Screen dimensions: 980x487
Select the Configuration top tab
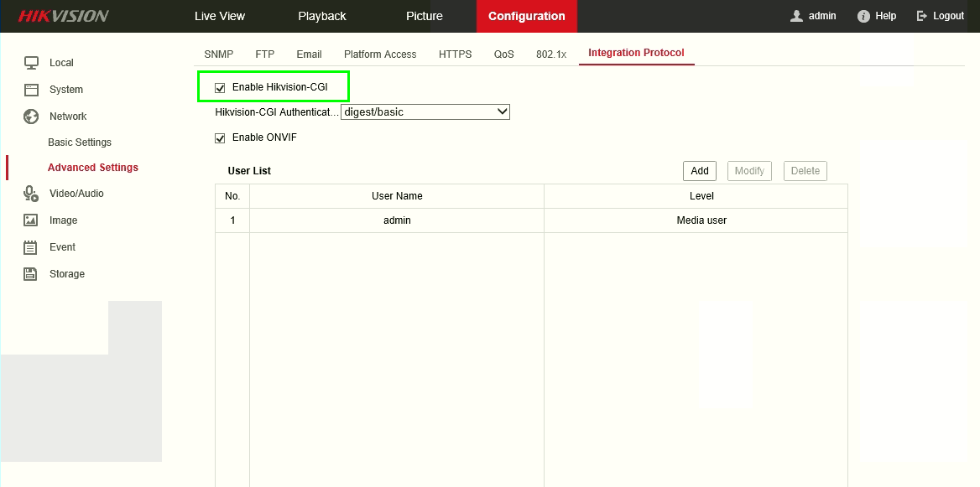pyautogui.click(x=527, y=16)
